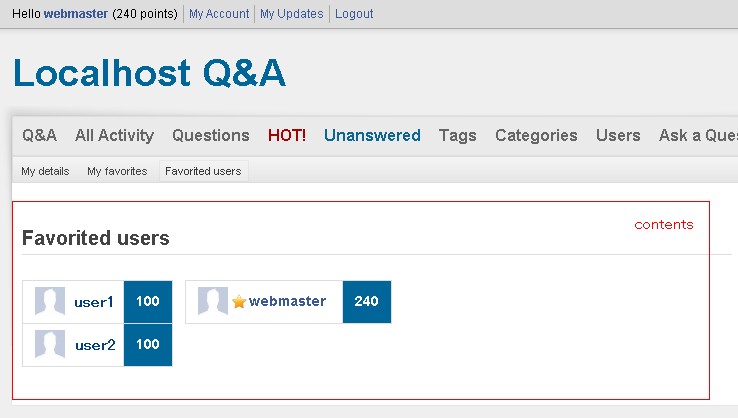This screenshot has width=738, height=418.
Task: Open My Updates page
Action: pos(292,14)
